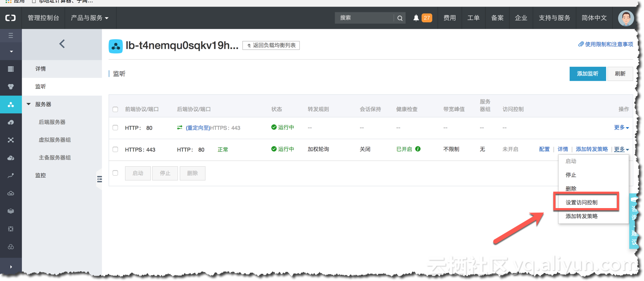Click the load balancer instance icon by title
644x281 pixels.
coord(116,46)
